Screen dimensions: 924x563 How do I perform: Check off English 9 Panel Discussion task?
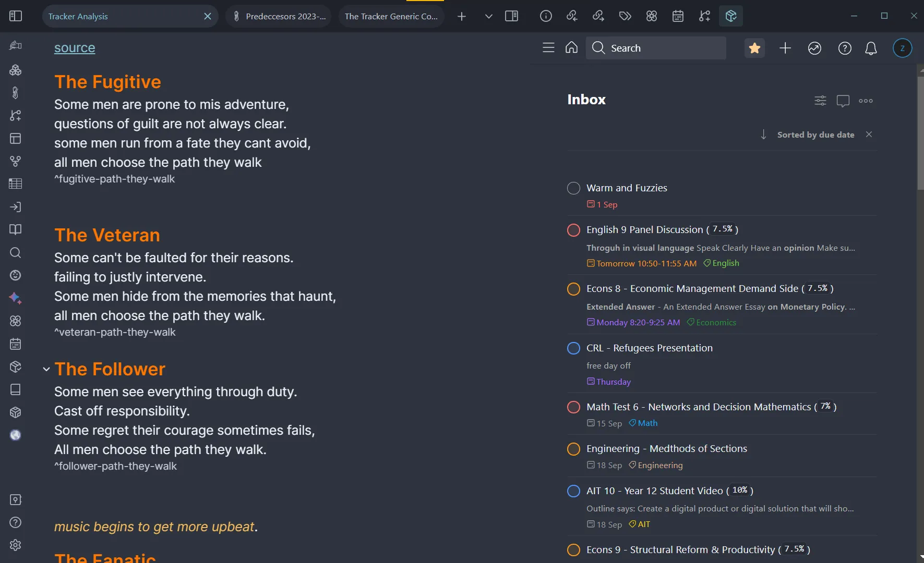pos(573,230)
